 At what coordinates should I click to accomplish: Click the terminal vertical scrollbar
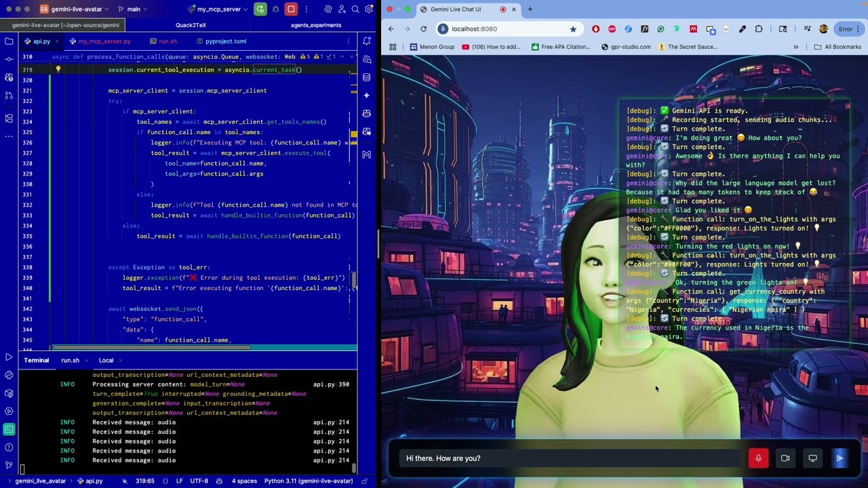click(353, 468)
